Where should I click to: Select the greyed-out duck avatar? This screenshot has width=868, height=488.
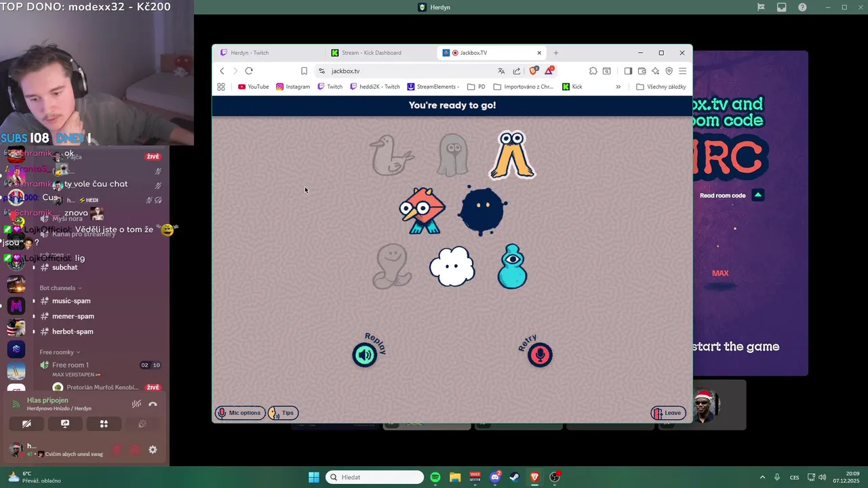(391, 155)
